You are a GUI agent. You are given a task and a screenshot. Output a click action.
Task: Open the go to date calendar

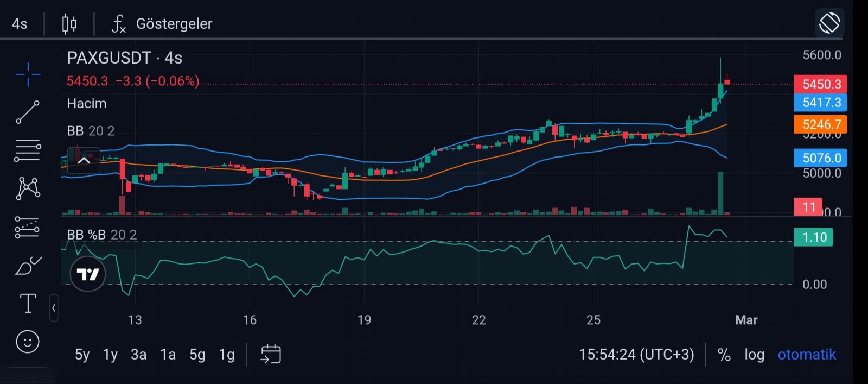(x=271, y=355)
